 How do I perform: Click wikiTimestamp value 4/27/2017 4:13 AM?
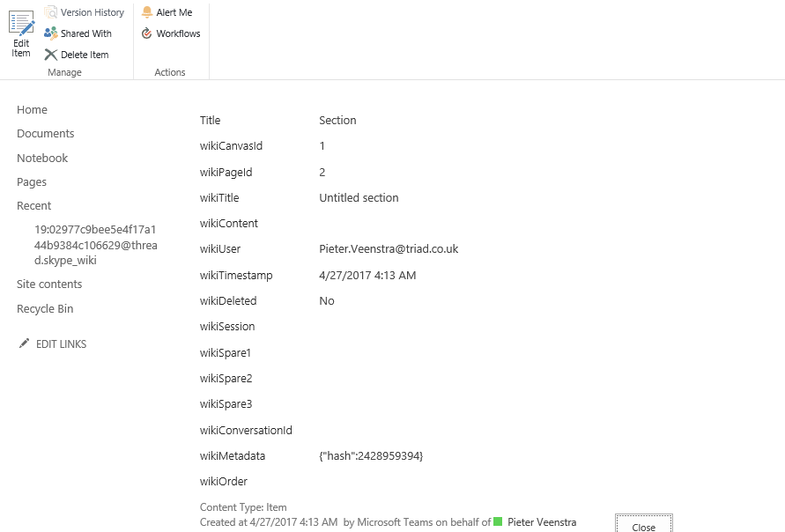click(x=367, y=276)
